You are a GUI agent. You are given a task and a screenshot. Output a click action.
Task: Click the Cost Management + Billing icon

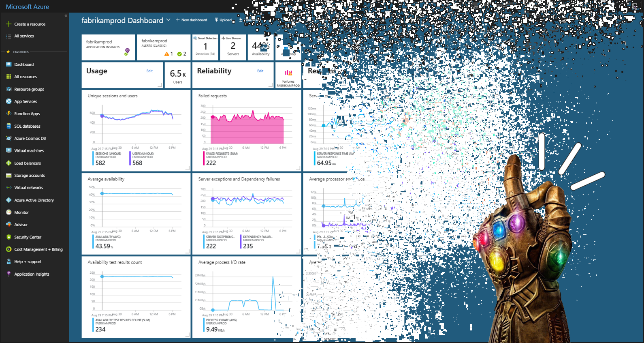coord(9,249)
